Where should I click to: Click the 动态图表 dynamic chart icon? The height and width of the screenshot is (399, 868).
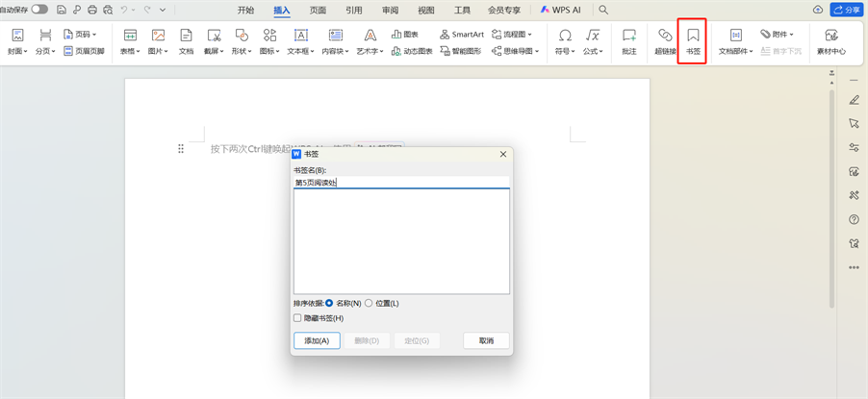tap(412, 51)
